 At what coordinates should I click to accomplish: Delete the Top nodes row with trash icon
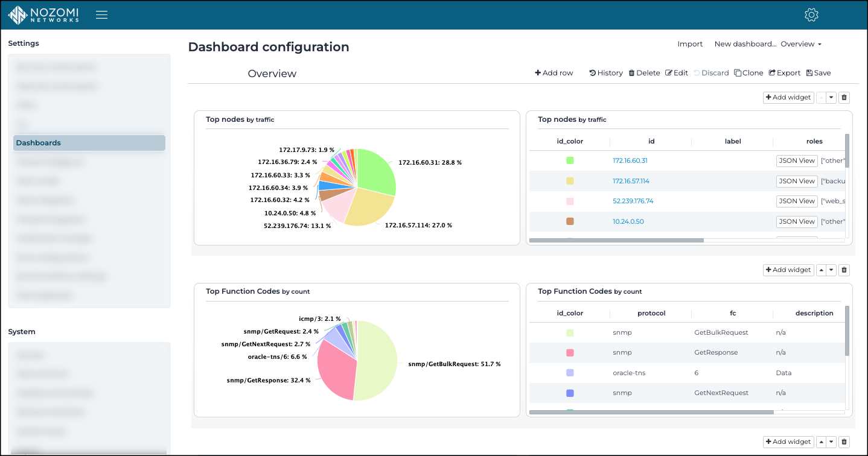coord(844,98)
